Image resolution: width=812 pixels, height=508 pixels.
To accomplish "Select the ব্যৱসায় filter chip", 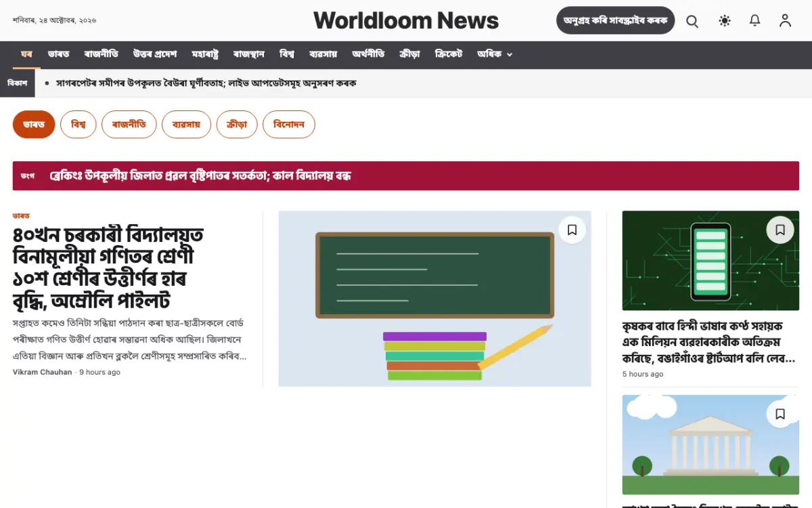I will (x=186, y=125).
